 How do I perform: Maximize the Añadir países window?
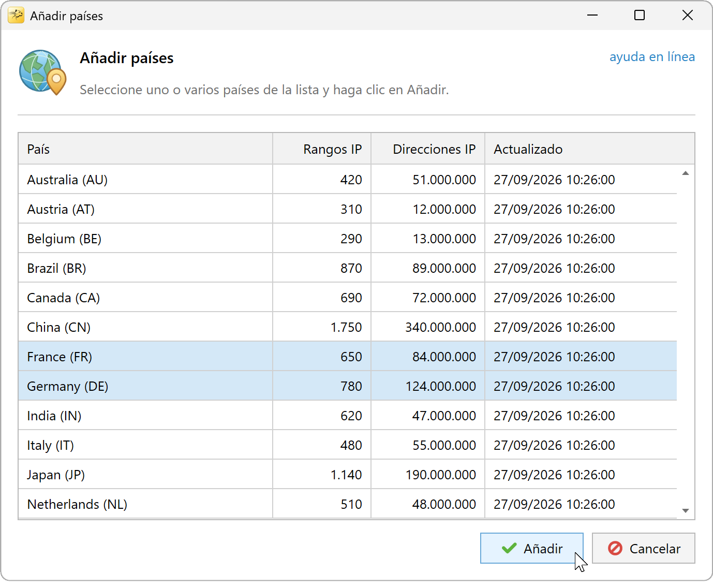coord(640,16)
